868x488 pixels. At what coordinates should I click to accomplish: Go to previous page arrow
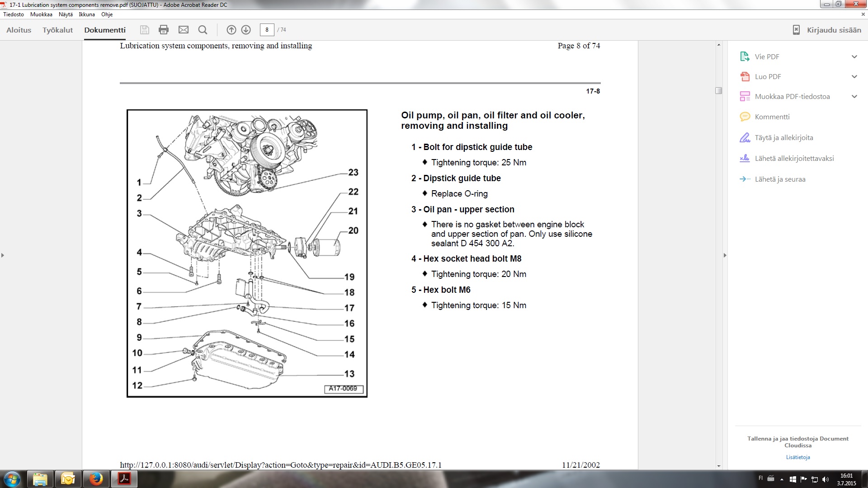[x=231, y=30]
